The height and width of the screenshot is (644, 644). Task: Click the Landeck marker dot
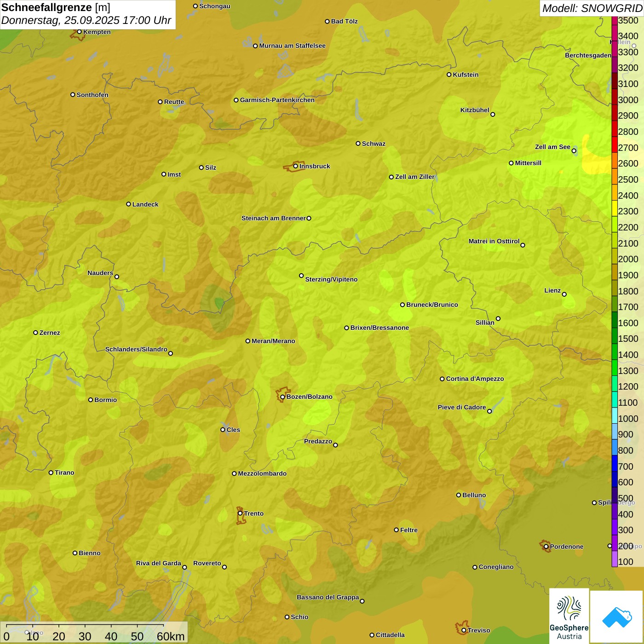[x=128, y=204]
